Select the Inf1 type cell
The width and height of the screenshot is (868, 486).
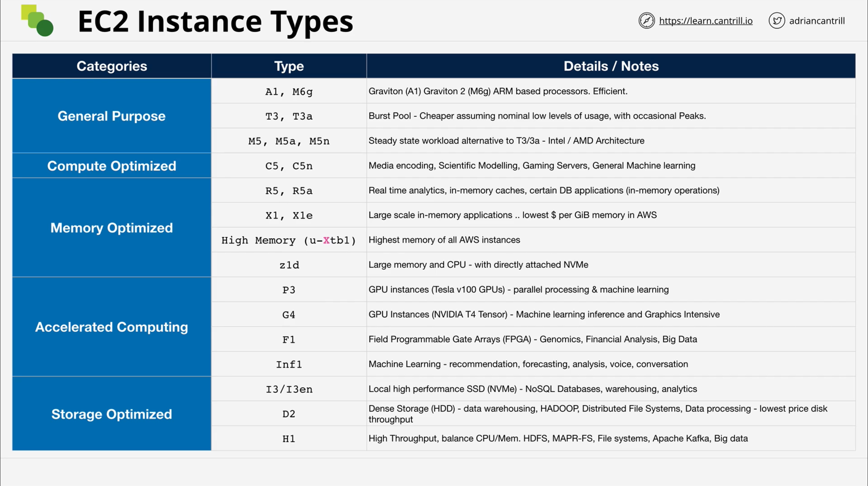pos(288,364)
